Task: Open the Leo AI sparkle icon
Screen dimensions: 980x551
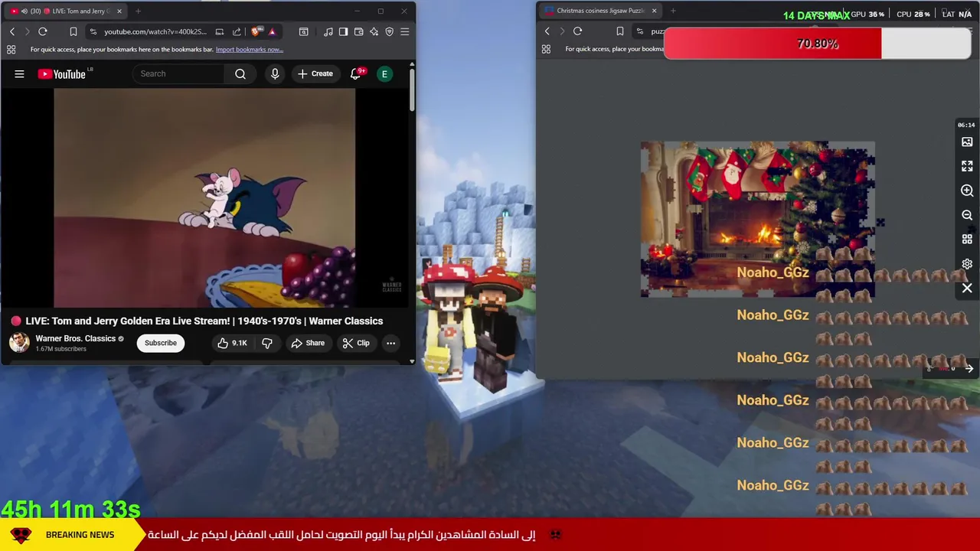Action: (x=374, y=31)
